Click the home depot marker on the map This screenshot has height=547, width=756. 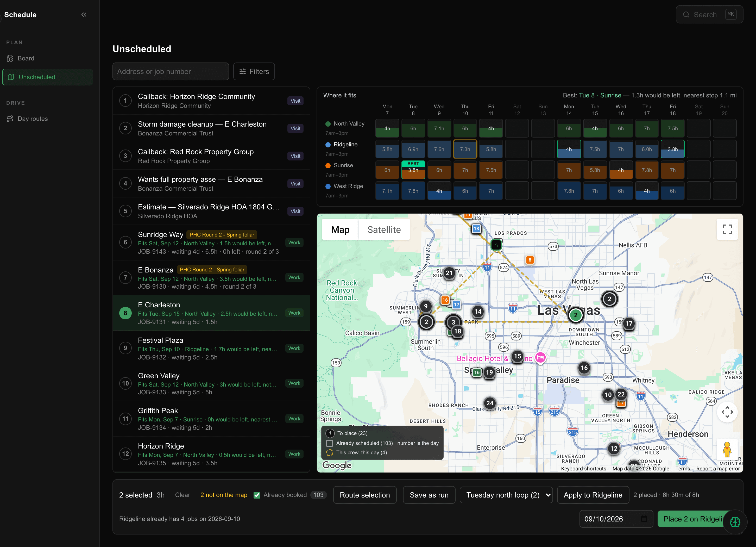point(496,245)
